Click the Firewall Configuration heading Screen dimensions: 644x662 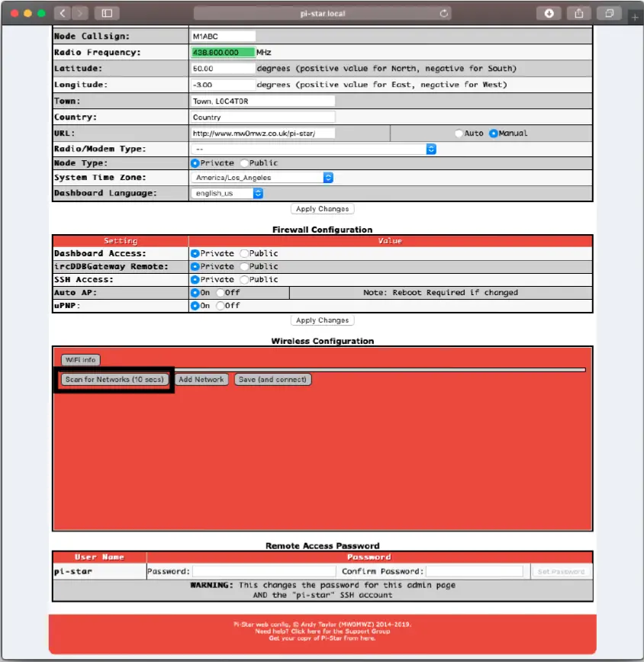point(322,230)
